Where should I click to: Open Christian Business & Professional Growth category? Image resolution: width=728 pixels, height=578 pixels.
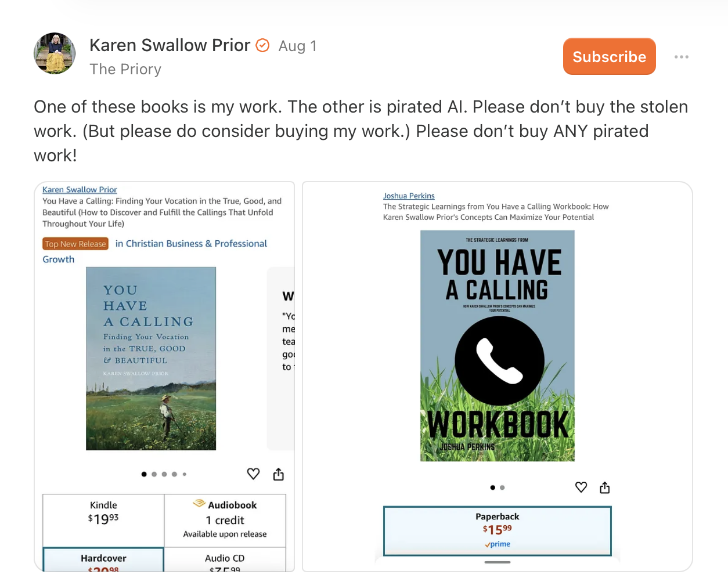click(x=191, y=244)
